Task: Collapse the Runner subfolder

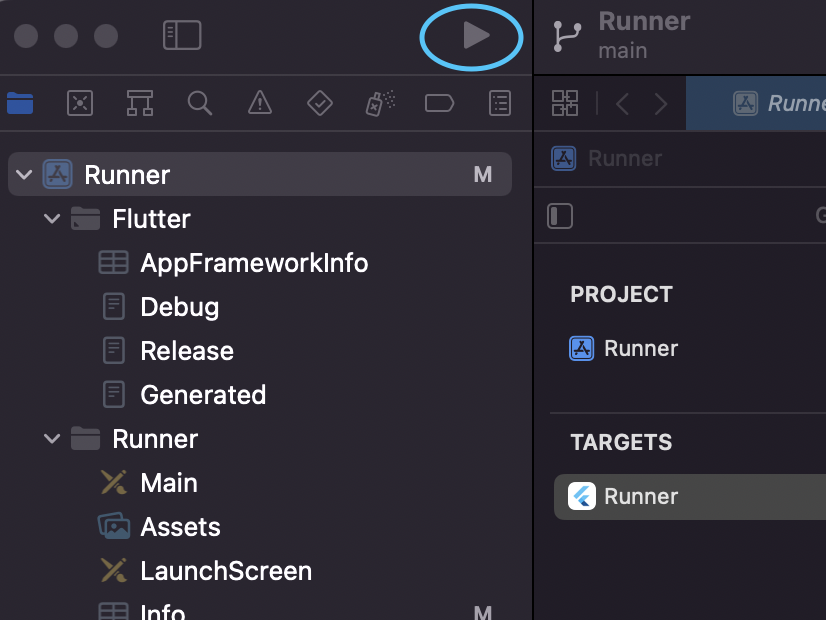Action: point(52,438)
